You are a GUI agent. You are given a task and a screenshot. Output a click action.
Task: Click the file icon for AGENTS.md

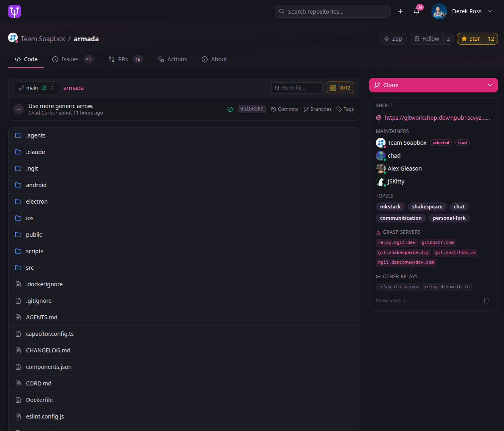coord(18,317)
